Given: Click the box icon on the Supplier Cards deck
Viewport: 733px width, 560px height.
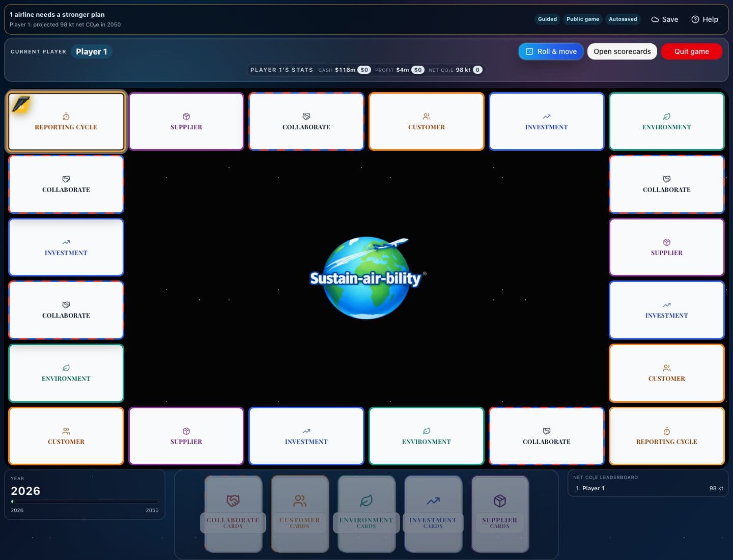Looking at the screenshot, I should click(500, 501).
